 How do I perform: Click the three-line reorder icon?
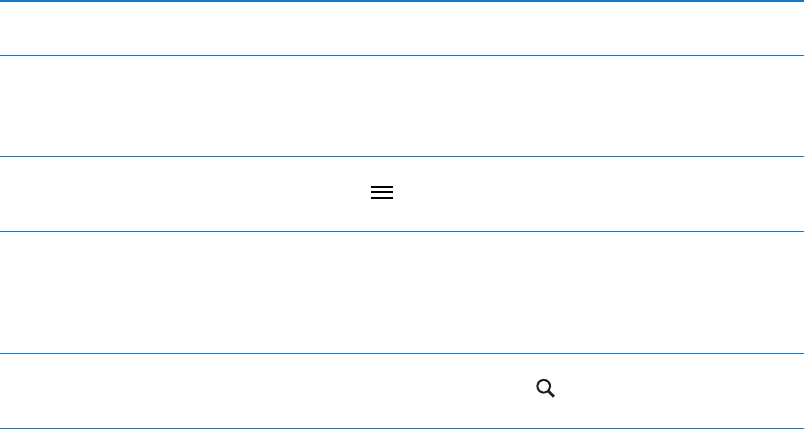pos(382,194)
